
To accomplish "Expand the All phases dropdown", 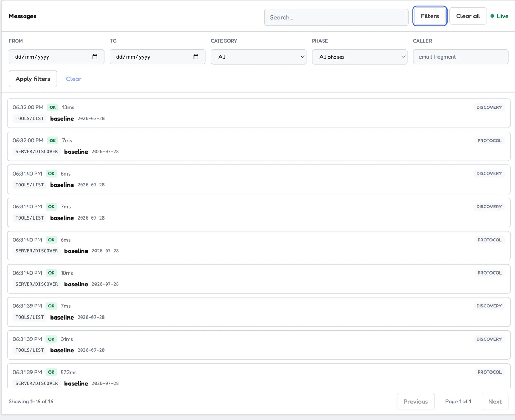I will click(x=360, y=57).
